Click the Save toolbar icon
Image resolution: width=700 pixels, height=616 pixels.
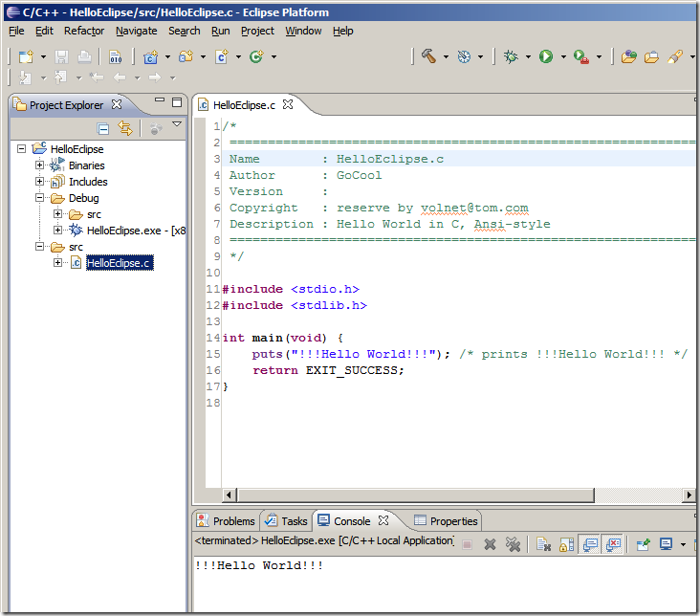coord(61,56)
